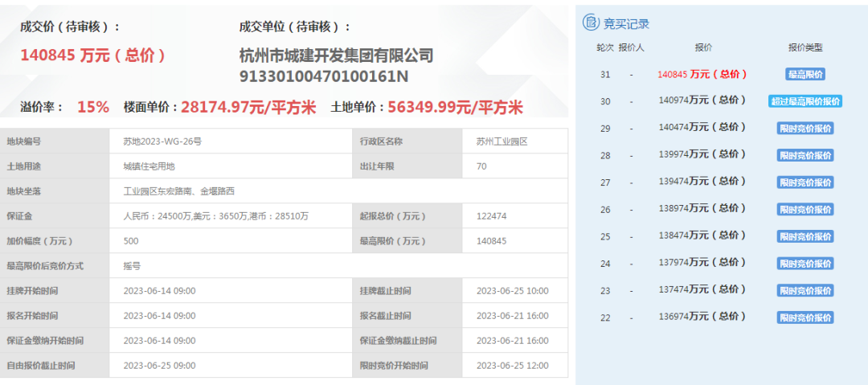Click round 23 bid 137474万元
Screen dimensions: 868x385
pos(702,289)
